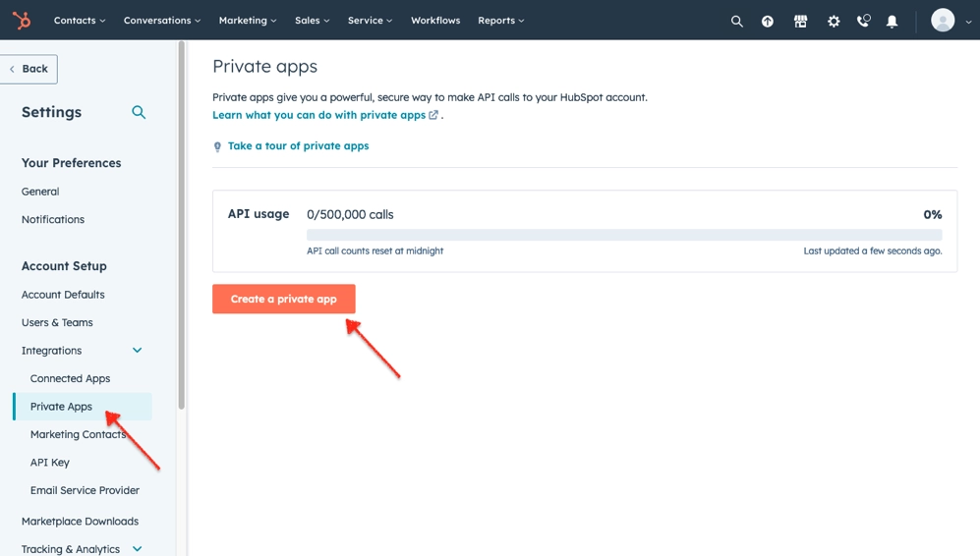
Task: Click the calling phone icon
Action: coord(863,21)
